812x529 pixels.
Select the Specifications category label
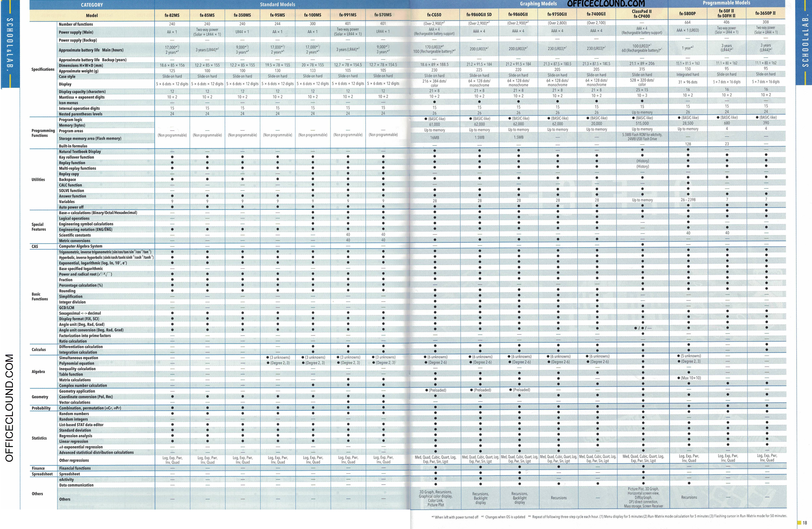point(43,70)
